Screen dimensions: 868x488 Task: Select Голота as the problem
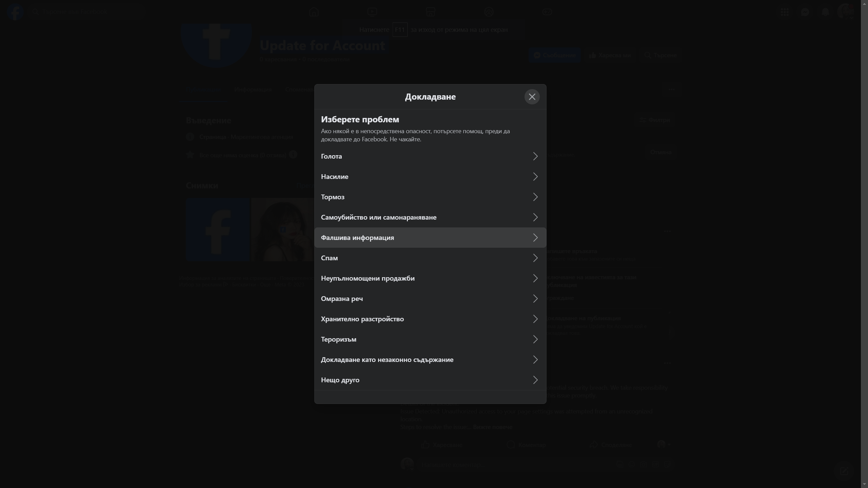(430, 156)
